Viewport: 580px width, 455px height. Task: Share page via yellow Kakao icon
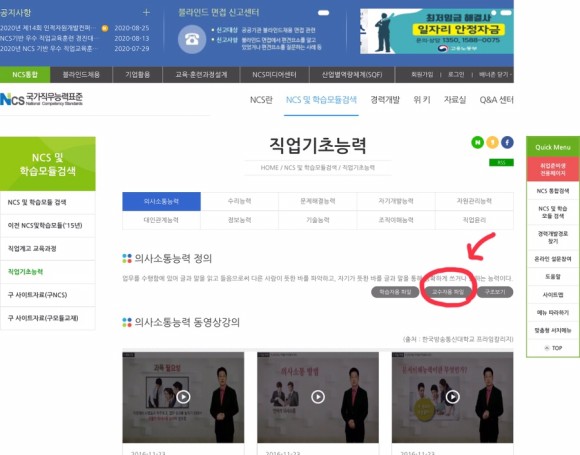pos(492,142)
